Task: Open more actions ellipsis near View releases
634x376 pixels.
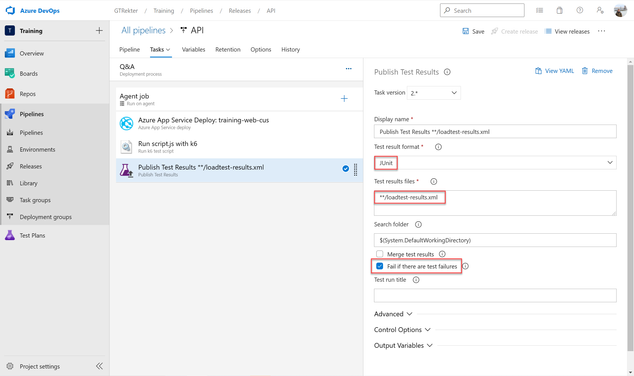Action: coord(602,31)
